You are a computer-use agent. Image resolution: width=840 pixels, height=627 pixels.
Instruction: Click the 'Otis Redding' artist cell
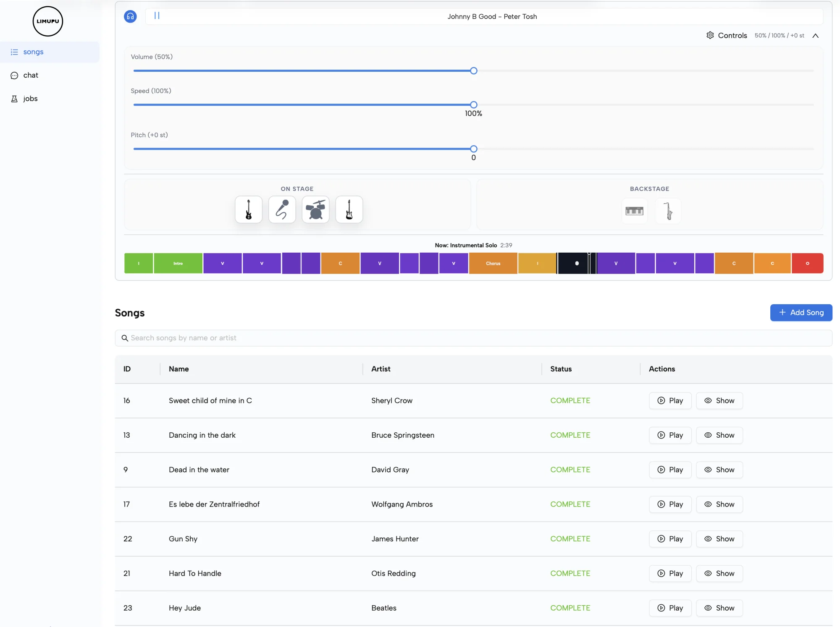(x=393, y=574)
